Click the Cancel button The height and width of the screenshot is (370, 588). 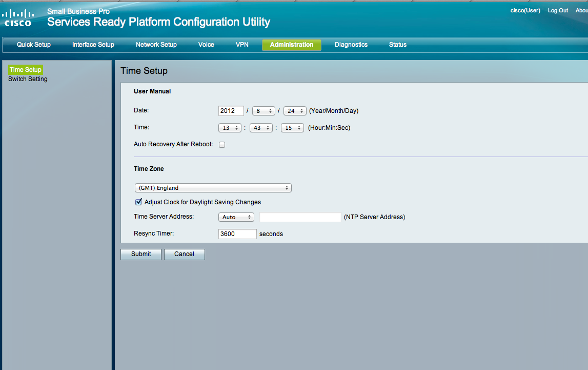(x=184, y=255)
